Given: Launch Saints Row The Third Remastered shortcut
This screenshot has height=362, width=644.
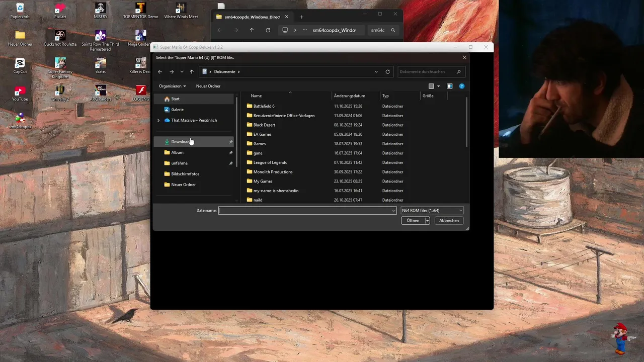Looking at the screenshot, I should click(x=100, y=41).
